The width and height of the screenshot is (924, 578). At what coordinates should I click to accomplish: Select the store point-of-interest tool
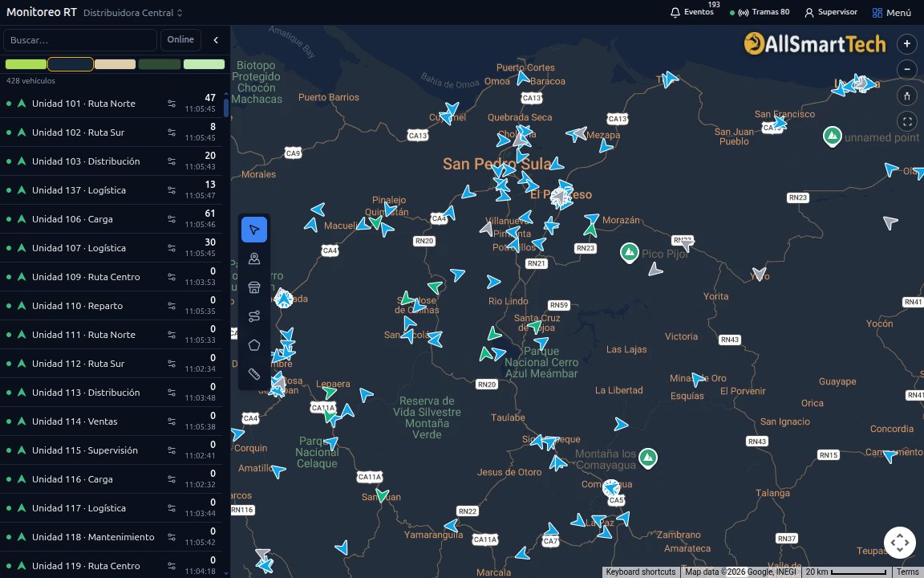(254, 287)
